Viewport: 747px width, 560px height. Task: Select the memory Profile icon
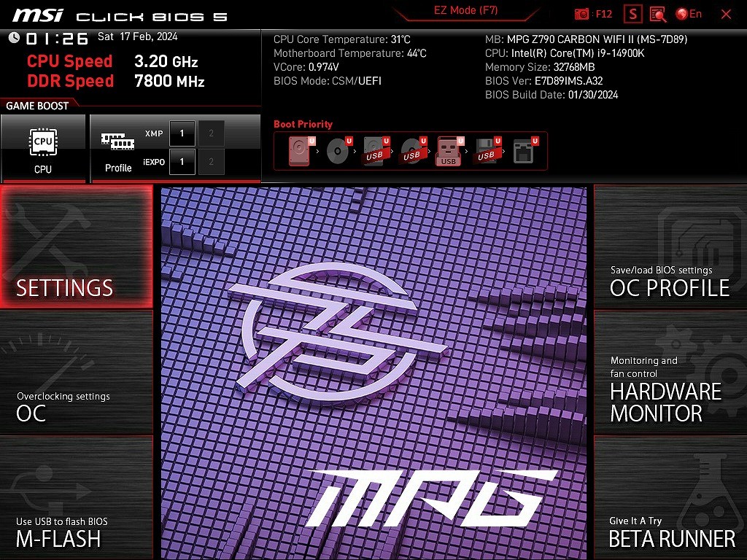click(x=117, y=152)
